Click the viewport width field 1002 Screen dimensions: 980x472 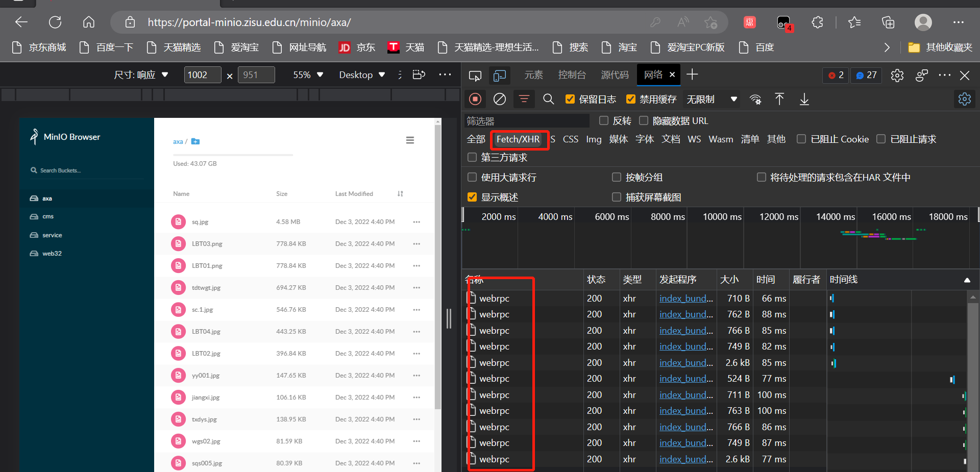(203, 75)
